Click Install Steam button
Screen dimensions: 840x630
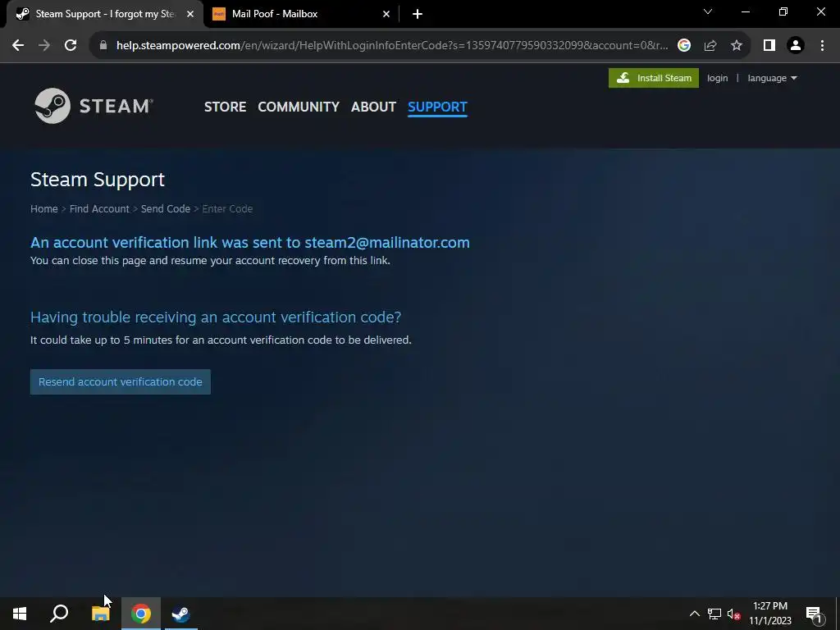pyautogui.click(x=654, y=78)
